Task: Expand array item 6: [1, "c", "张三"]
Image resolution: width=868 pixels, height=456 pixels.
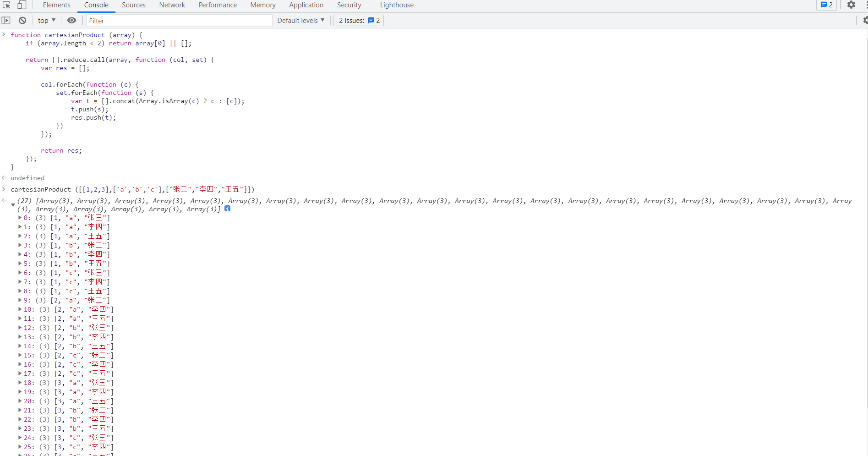Action: 20,273
